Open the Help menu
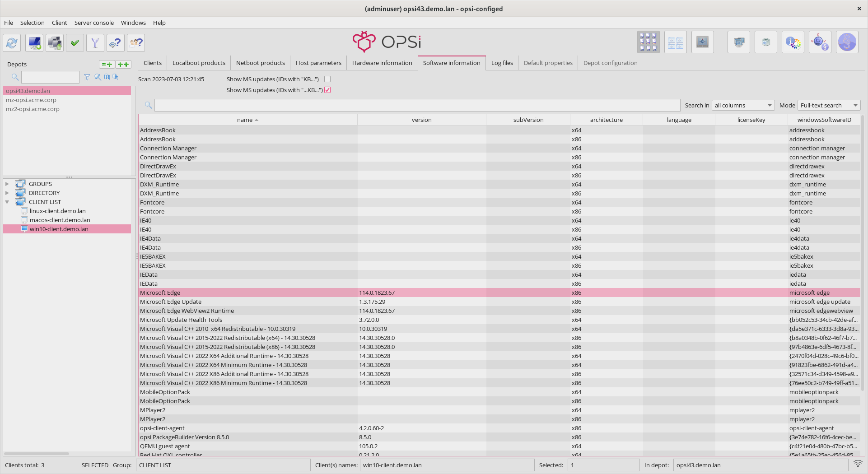 [x=159, y=23]
